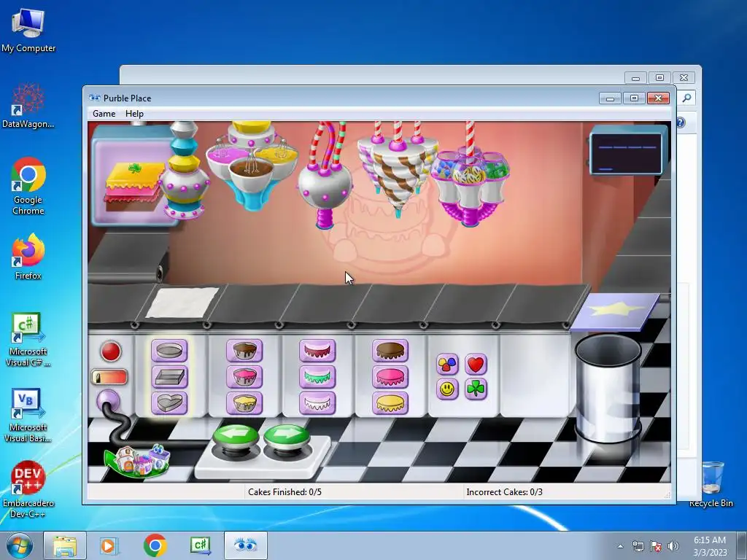Flip the red conveyor power switch
This screenshot has width=747, height=560.
(x=109, y=378)
